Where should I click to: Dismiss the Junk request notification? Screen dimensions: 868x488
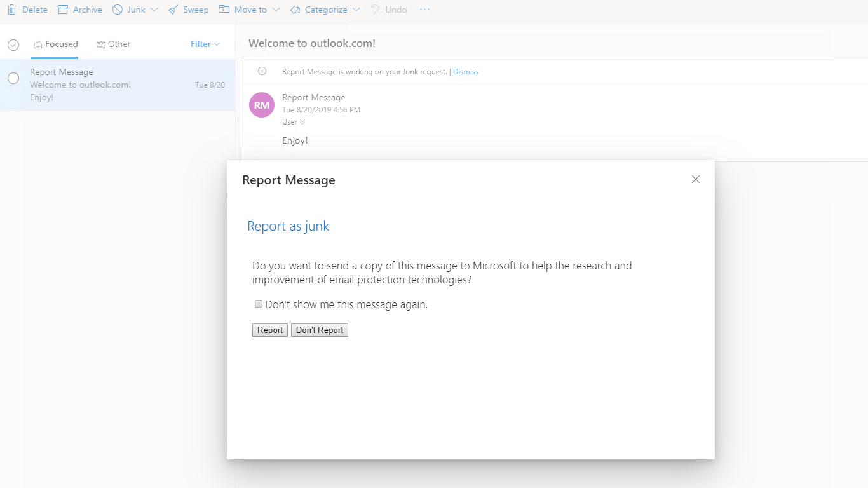[x=466, y=72]
